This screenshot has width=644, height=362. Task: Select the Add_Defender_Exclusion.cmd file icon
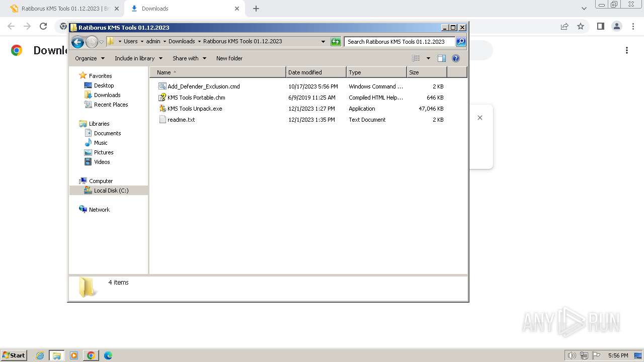pyautogui.click(x=162, y=86)
